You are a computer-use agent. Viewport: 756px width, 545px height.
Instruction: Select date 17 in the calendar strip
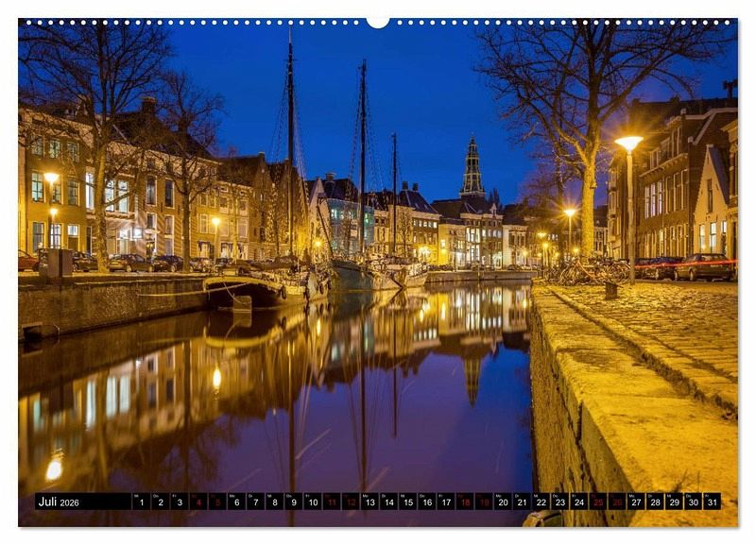pos(446,502)
